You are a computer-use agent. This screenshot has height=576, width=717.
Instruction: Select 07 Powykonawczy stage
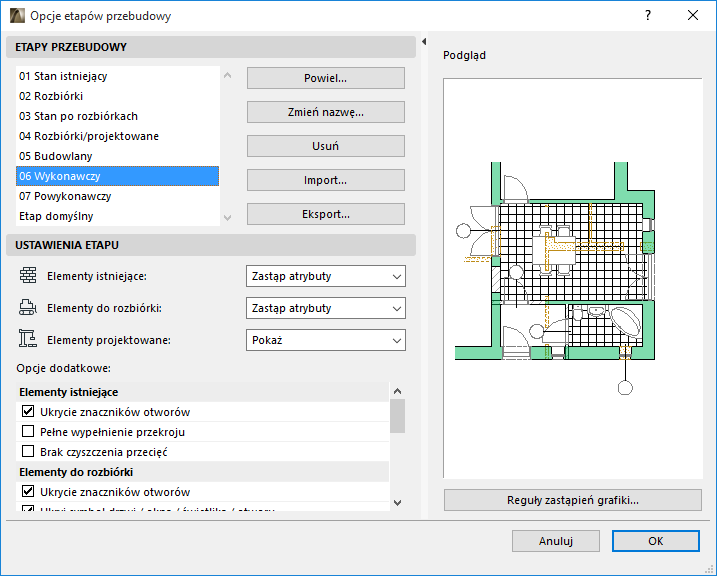118,196
